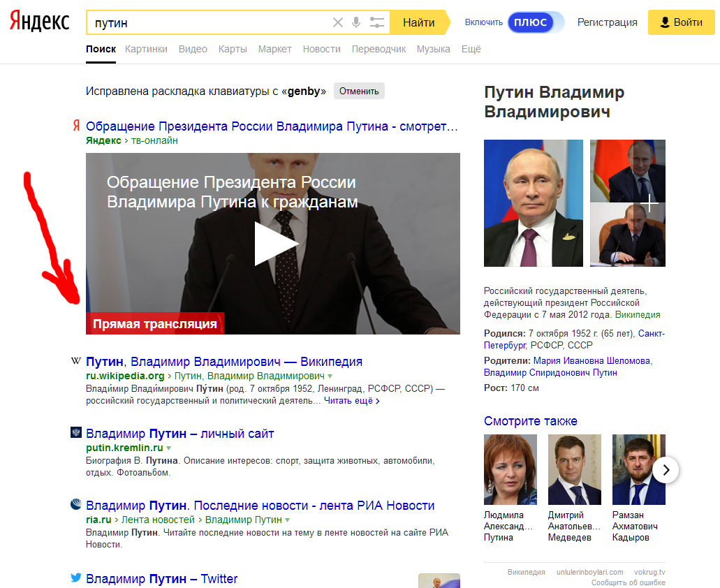
Task: Click the Включить link
Action: tap(483, 22)
